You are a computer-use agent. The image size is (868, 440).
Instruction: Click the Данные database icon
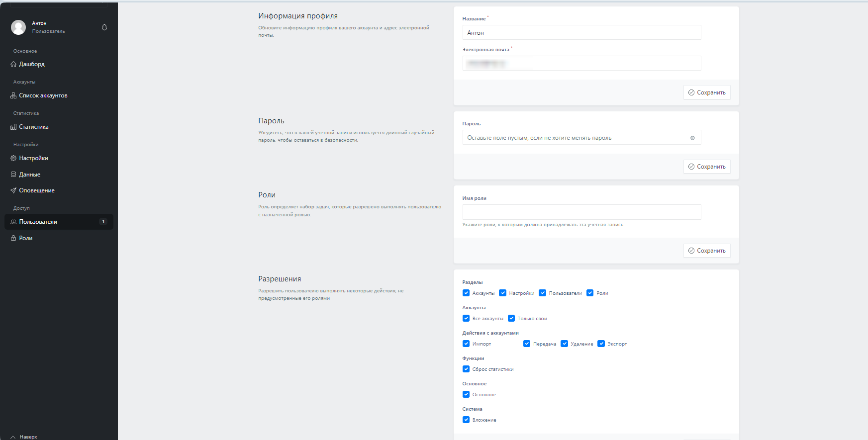[x=13, y=175]
